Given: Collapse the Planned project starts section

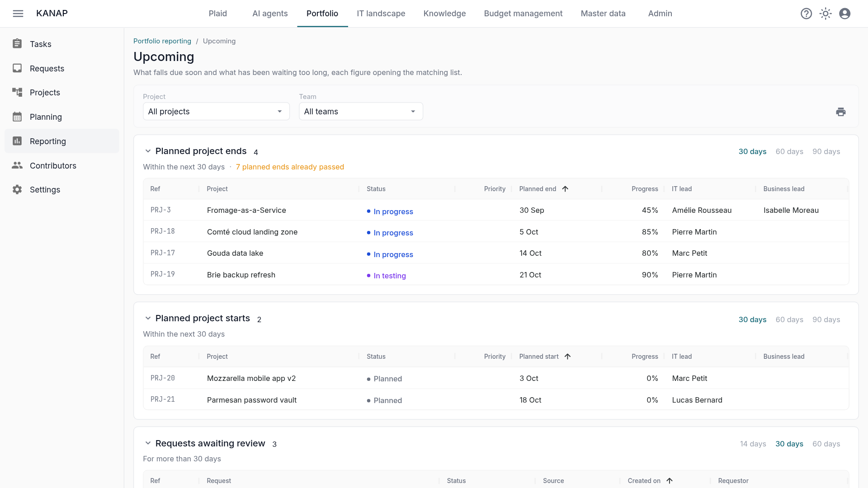Looking at the screenshot, I should 148,318.
